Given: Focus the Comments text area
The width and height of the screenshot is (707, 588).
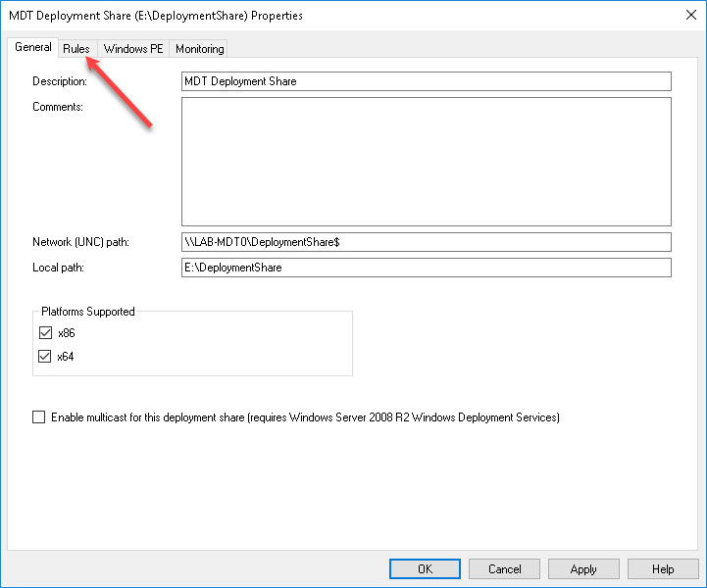Looking at the screenshot, I should 426,162.
